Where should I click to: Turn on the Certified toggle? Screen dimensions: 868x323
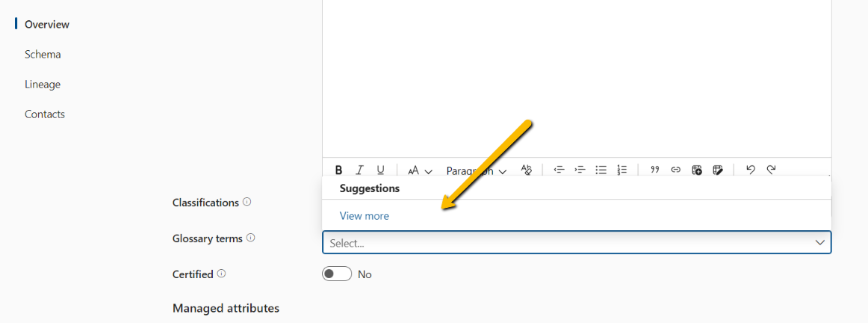click(x=337, y=274)
